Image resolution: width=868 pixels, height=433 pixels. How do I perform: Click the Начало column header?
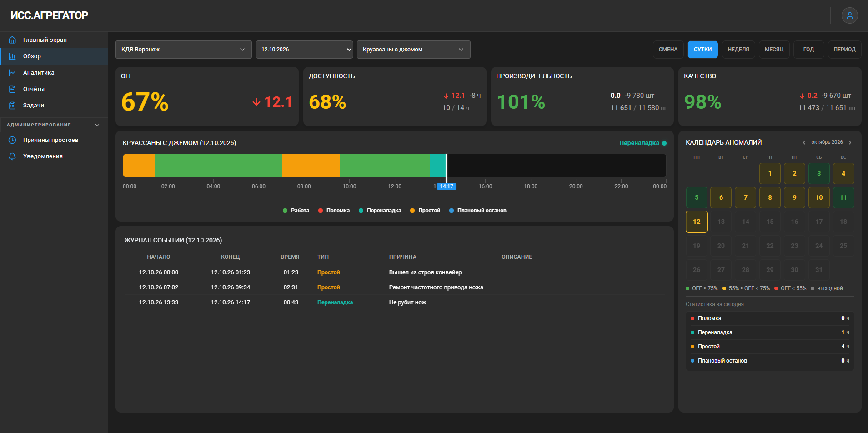(x=159, y=257)
